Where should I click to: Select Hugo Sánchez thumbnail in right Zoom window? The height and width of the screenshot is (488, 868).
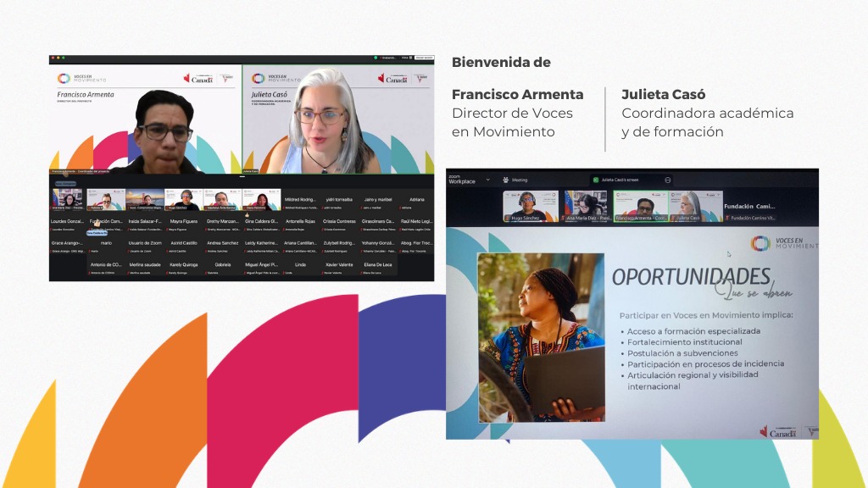click(x=530, y=206)
